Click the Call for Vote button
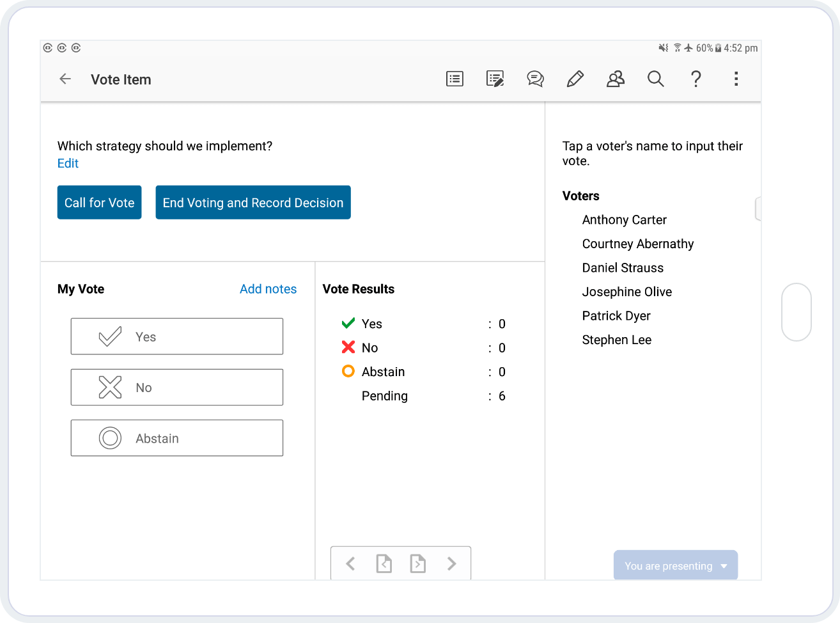 point(99,203)
